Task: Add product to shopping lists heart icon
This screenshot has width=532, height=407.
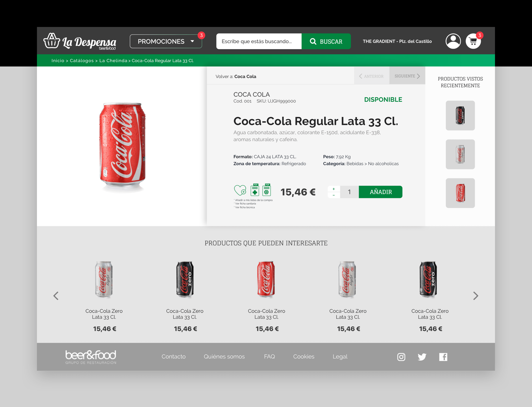Action: 240,190
